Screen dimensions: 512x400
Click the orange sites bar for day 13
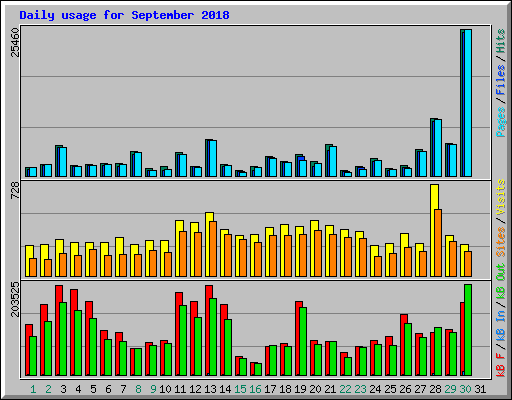tap(213, 249)
